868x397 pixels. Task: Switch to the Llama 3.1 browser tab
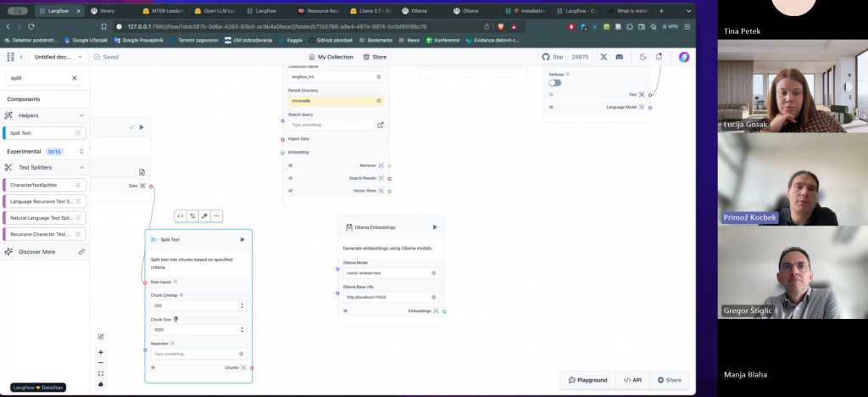(x=370, y=11)
